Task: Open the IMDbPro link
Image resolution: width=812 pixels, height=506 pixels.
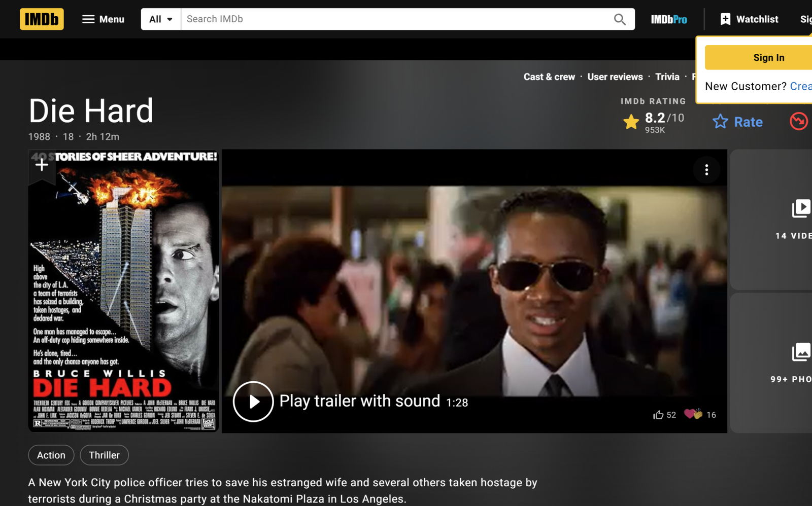Action: pos(669,19)
